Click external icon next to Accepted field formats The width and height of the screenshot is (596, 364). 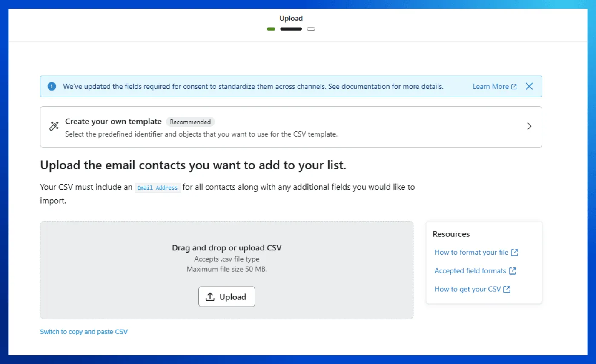point(513,271)
